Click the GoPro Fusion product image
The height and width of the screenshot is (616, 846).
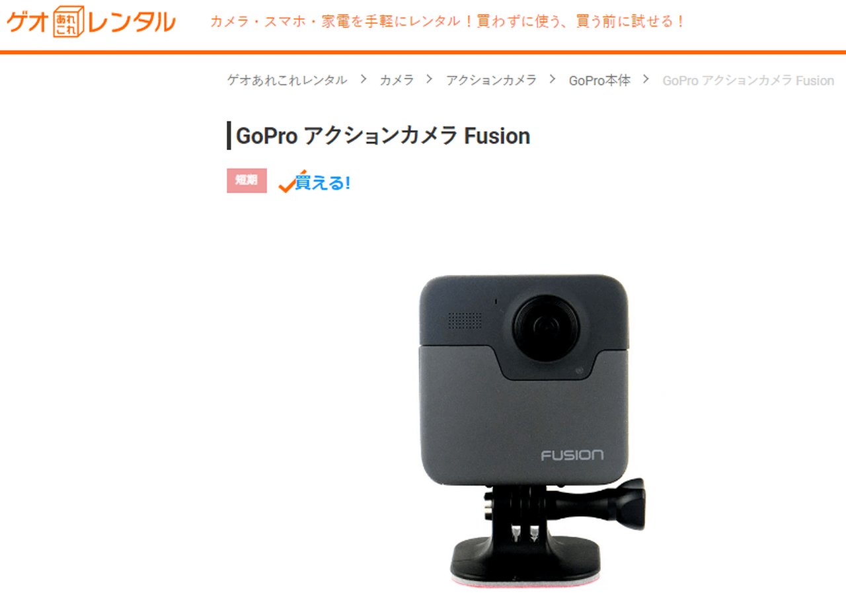point(533,430)
